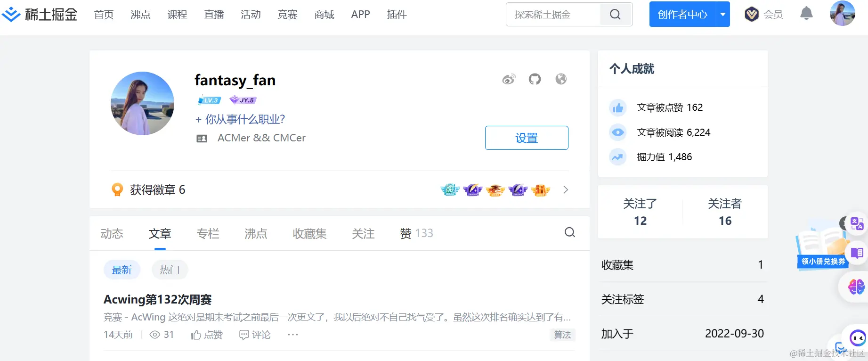Open the 收藏集 row in sidebar

click(x=682, y=265)
